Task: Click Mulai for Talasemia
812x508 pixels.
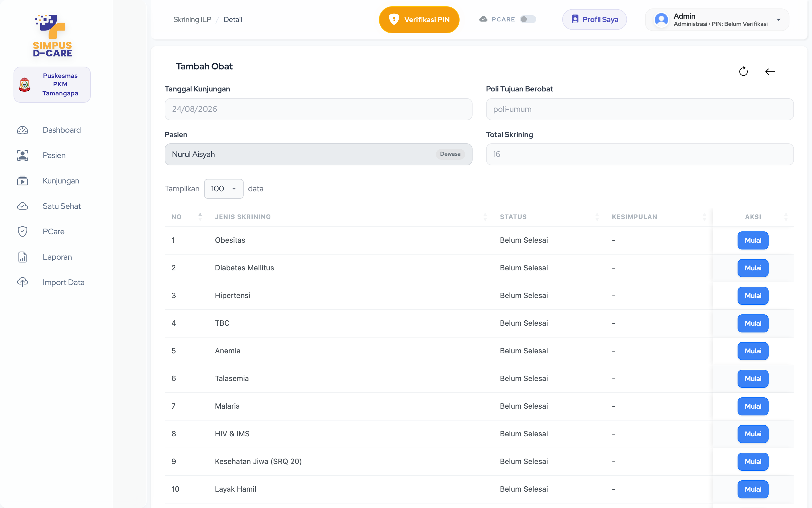Action: (x=753, y=379)
